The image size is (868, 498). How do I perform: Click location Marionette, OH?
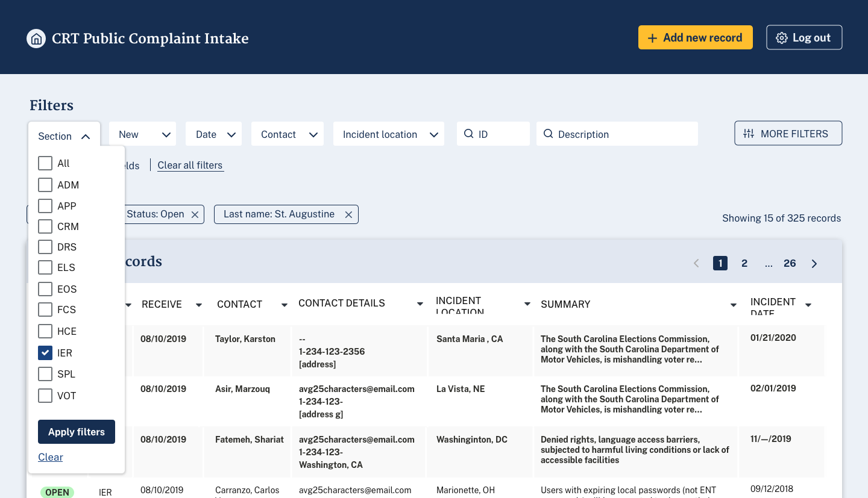465,490
